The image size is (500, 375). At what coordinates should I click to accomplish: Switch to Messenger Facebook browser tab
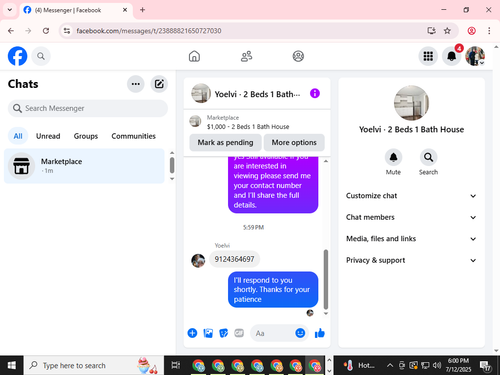pos(75,10)
